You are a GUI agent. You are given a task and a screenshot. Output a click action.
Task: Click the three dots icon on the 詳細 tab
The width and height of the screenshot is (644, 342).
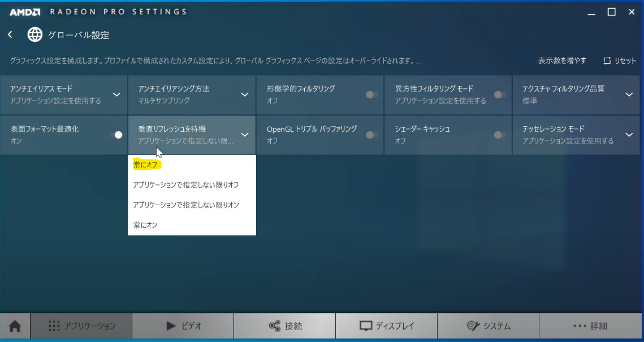(x=580, y=326)
